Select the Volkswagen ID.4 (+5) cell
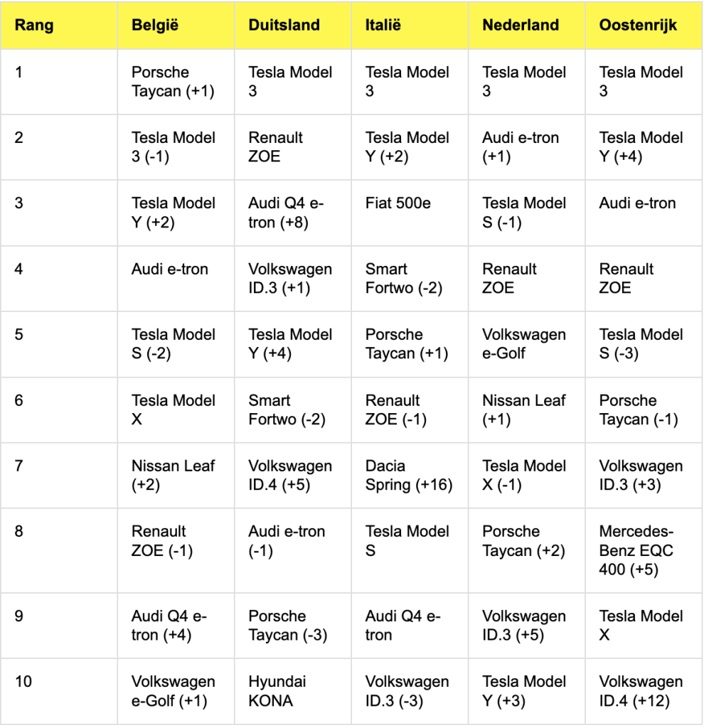The height and width of the screenshot is (728, 704). coord(290,476)
